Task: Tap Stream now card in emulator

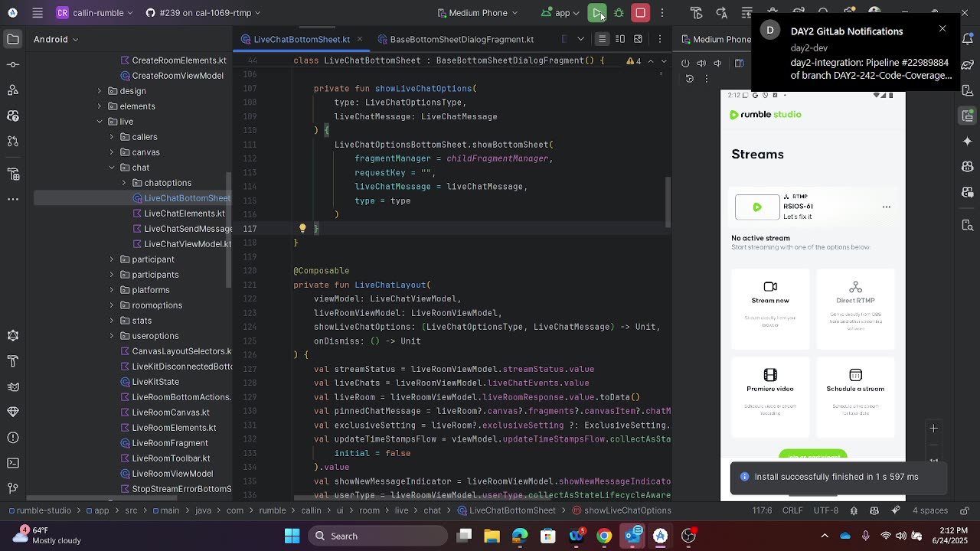Action: pos(770,308)
